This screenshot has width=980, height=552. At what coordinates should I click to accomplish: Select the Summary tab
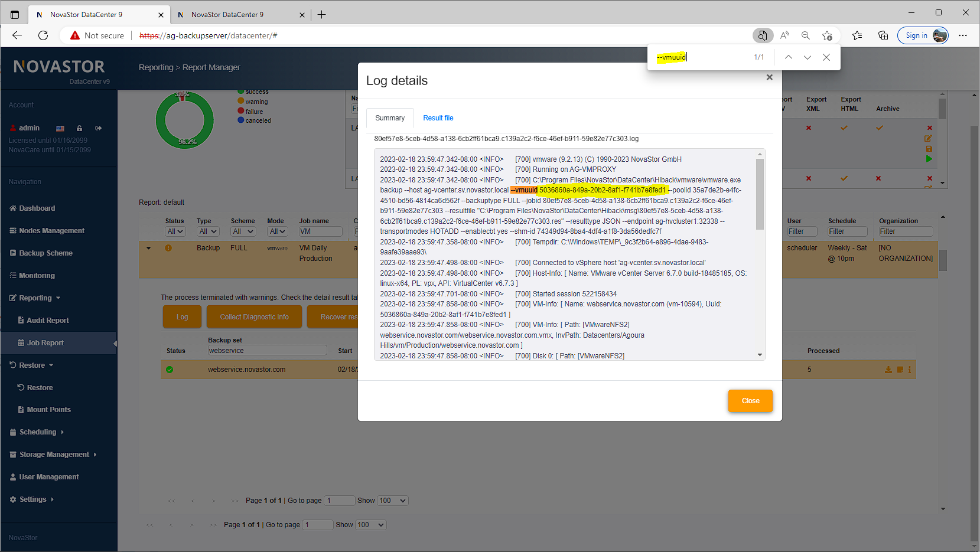390,118
